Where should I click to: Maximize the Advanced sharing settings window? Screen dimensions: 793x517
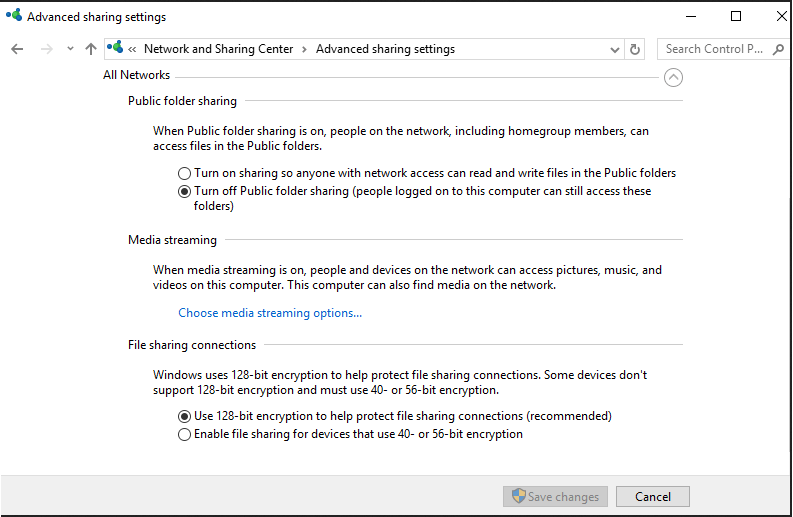pos(736,16)
